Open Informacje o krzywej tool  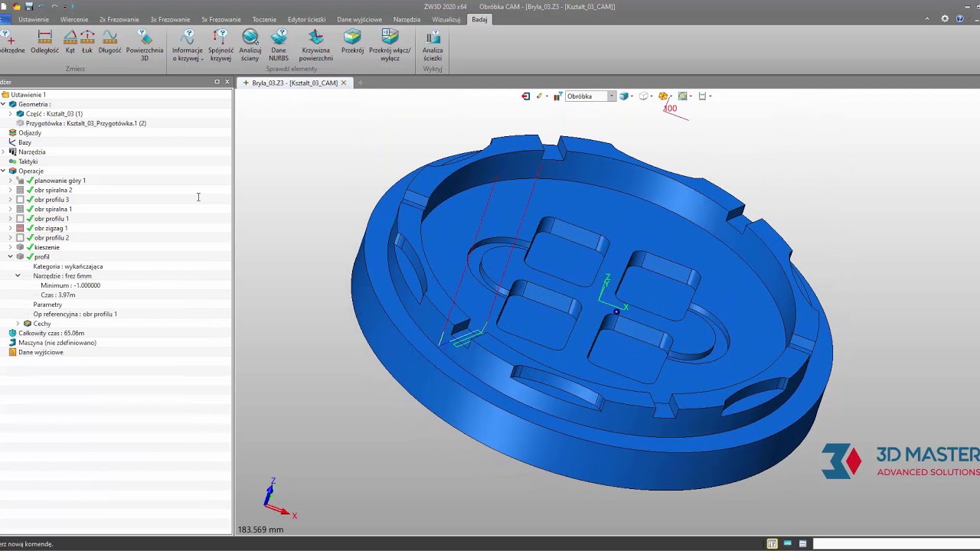coord(188,45)
